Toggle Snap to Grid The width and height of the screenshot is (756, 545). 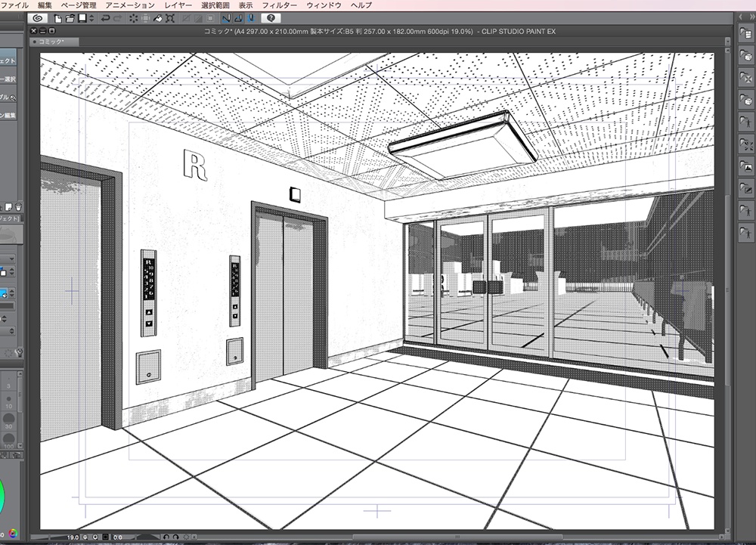click(x=251, y=18)
